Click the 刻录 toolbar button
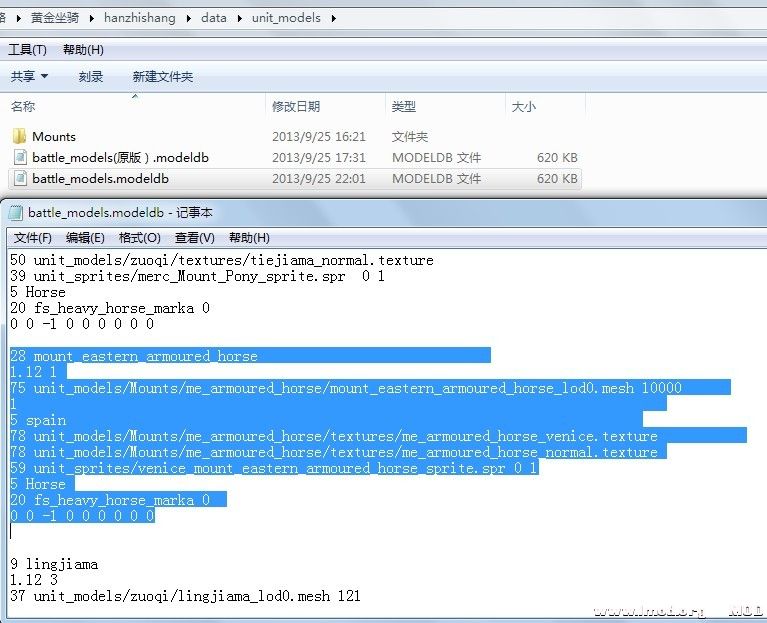The image size is (767, 623). [91, 76]
